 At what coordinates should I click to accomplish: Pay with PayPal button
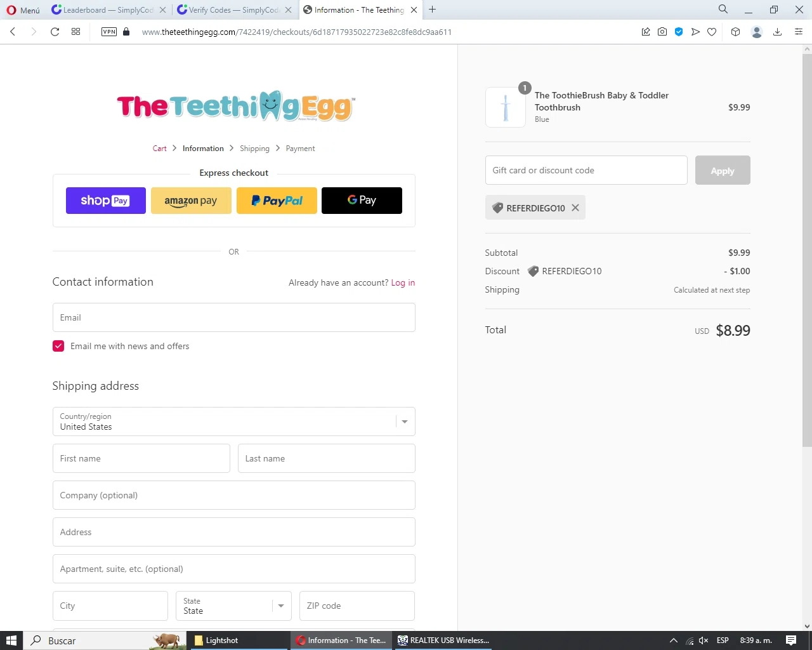[x=277, y=201]
